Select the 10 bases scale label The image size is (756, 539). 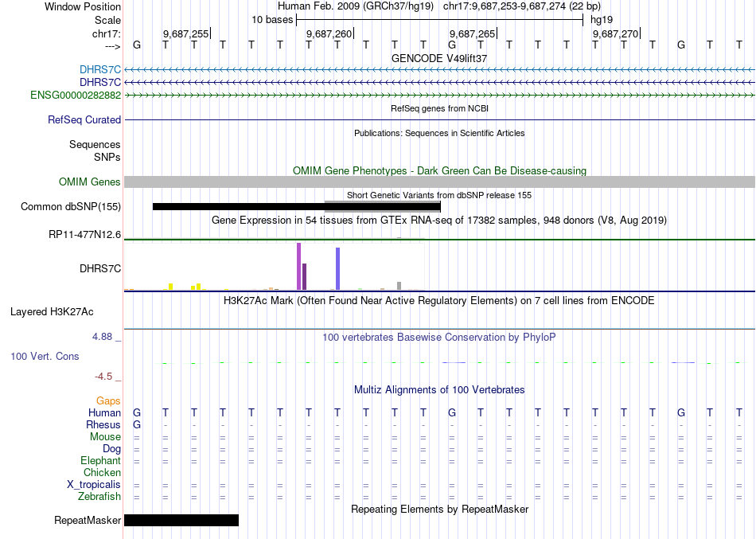coord(272,20)
